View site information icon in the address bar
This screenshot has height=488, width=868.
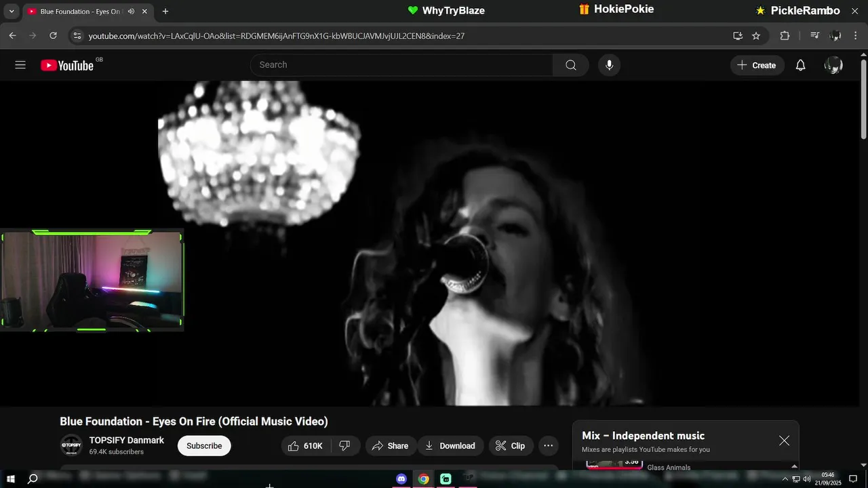[77, 36]
